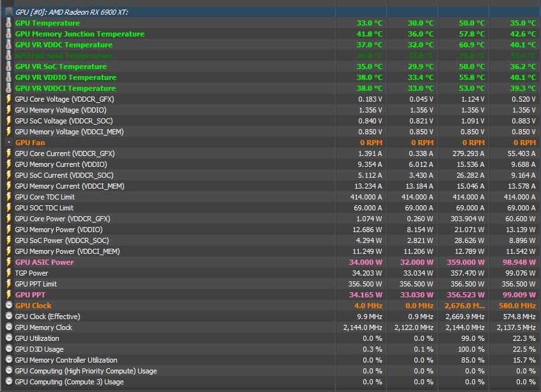Click the gauge icon for GPU Utilization
The width and height of the screenshot is (541, 392).
(9, 338)
